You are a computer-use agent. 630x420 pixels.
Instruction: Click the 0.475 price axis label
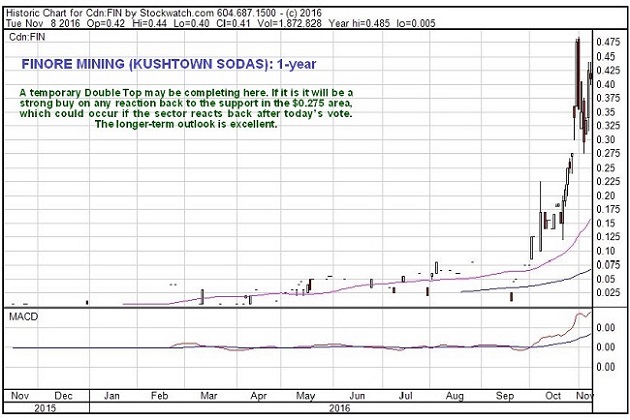coord(608,42)
